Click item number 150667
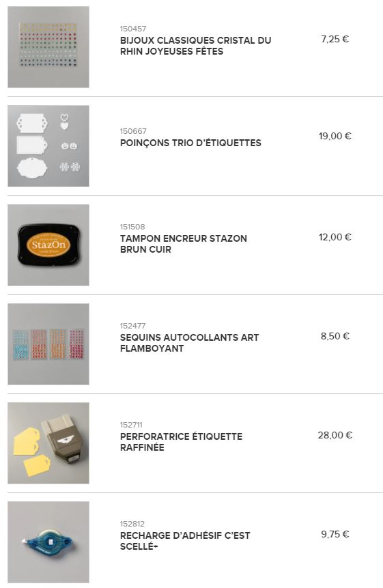The image size is (383, 588). pyautogui.click(x=133, y=131)
